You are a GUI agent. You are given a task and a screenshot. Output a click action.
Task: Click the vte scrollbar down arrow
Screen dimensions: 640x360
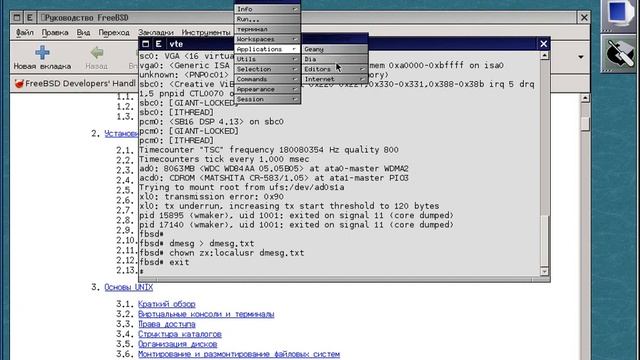[x=544, y=271]
